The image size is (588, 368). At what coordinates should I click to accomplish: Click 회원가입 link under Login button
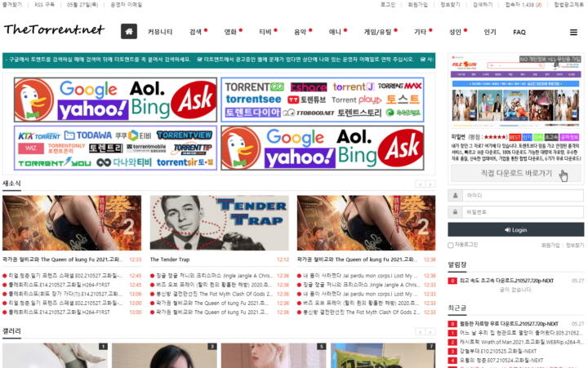pyautogui.click(x=550, y=246)
